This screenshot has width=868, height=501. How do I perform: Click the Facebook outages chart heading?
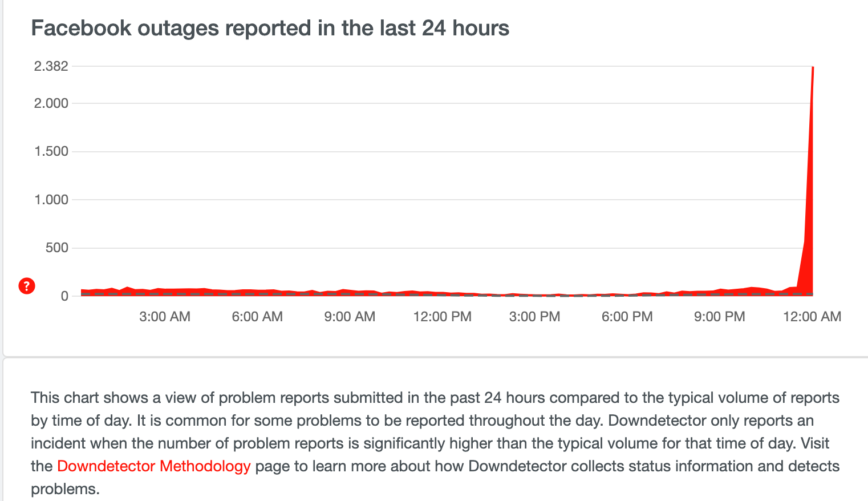[270, 28]
